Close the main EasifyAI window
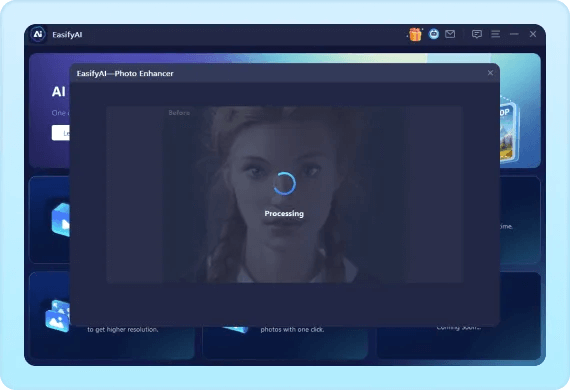The height and width of the screenshot is (390, 570). click(x=533, y=34)
